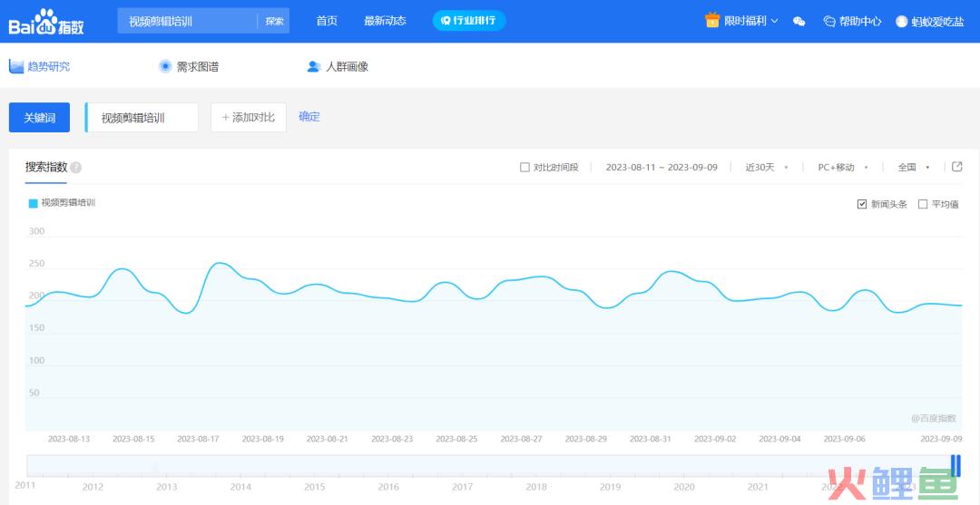Open 最新动态 in top navigation
980x505 pixels.
[385, 21]
